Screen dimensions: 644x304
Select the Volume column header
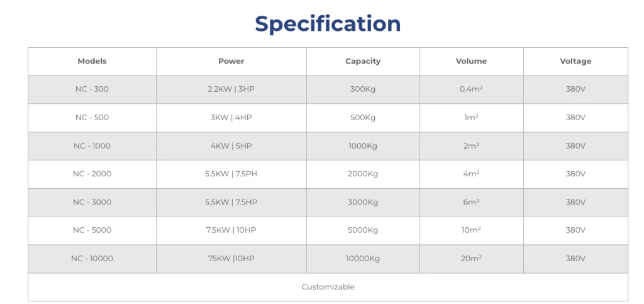click(471, 61)
